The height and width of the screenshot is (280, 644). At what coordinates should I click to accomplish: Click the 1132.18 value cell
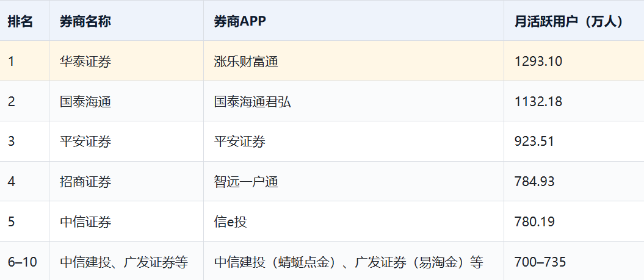pyautogui.click(x=574, y=101)
